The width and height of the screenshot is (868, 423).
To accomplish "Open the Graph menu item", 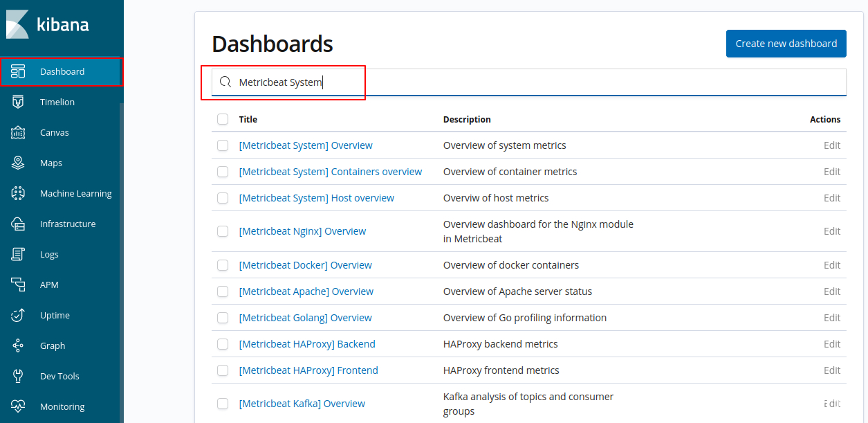I will click(53, 345).
